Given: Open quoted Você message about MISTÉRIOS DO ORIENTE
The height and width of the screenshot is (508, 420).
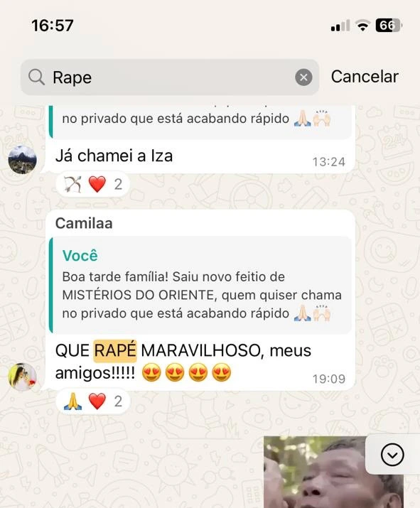Looking at the screenshot, I should pyautogui.click(x=200, y=285).
